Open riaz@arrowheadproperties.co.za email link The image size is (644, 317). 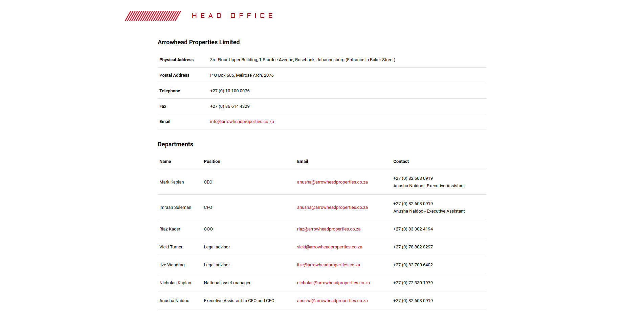pyautogui.click(x=328, y=229)
